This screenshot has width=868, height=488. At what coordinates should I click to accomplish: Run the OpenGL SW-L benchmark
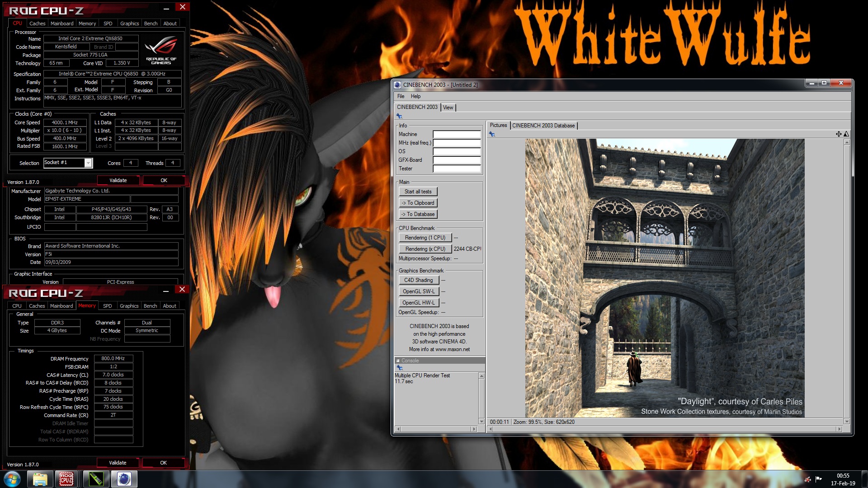[418, 291]
